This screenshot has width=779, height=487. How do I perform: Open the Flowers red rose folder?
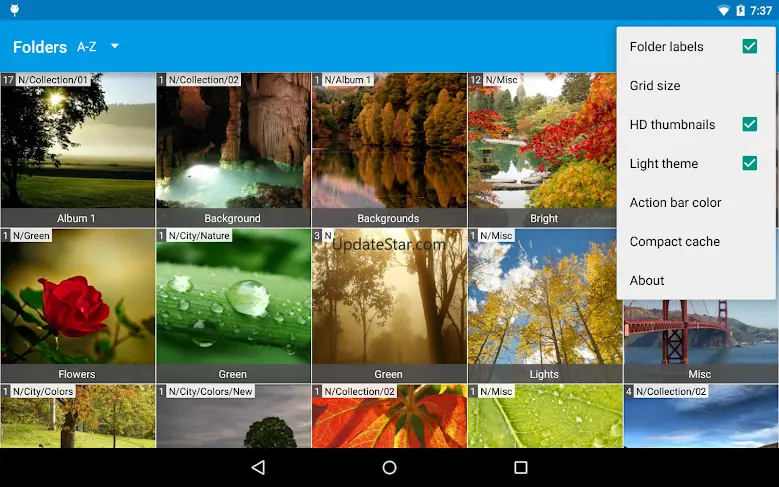pyautogui.click(x=78, y=306)
